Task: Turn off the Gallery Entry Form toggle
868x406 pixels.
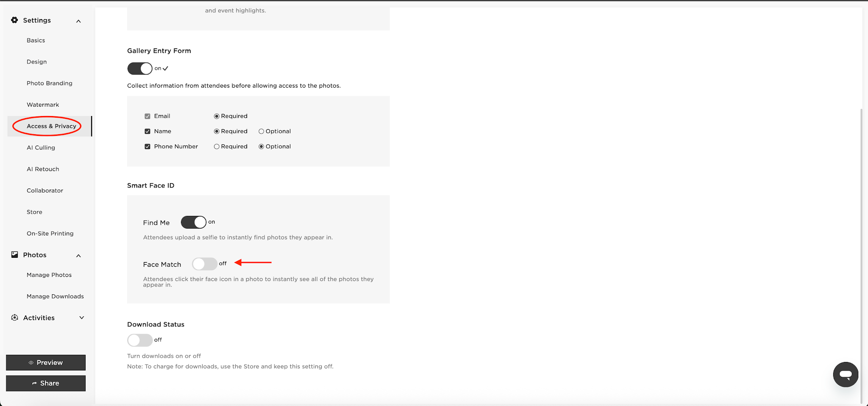Action: tap(139, 68)
